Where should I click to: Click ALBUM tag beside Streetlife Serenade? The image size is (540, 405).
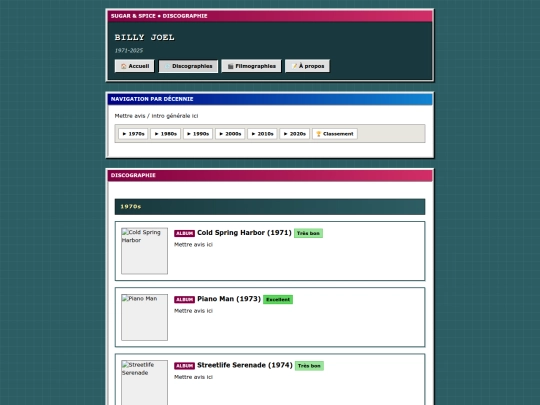184,366
